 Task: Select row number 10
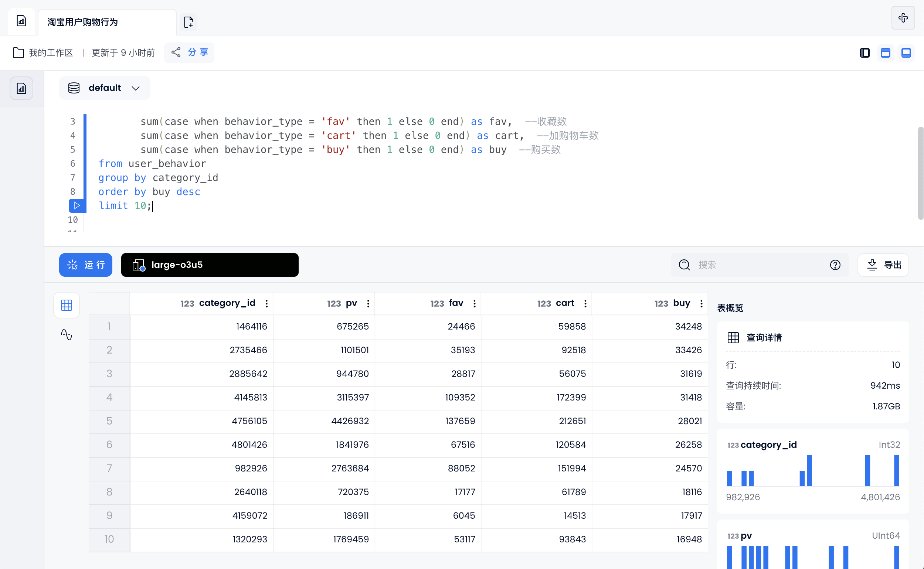pos(109,539)
